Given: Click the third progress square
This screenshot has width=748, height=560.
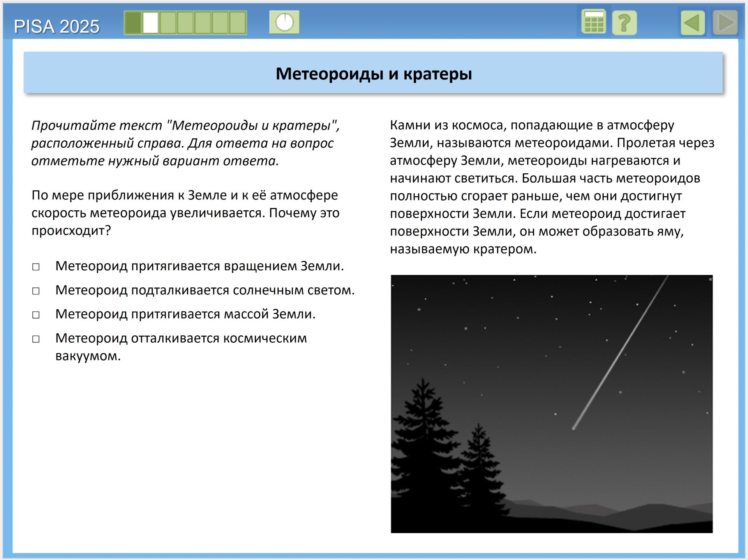Looking at the screenshot, I should pyautogui.click(x=168, y=23).
